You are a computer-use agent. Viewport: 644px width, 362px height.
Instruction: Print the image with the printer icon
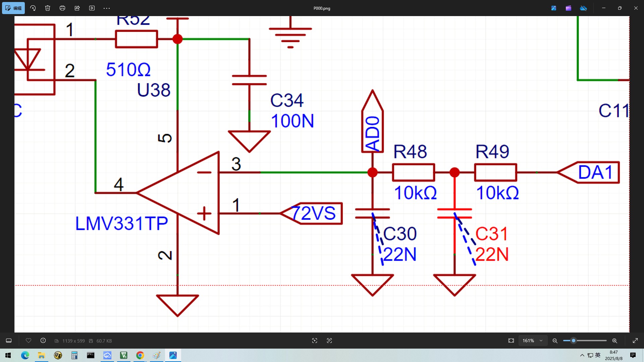[62, 8]
